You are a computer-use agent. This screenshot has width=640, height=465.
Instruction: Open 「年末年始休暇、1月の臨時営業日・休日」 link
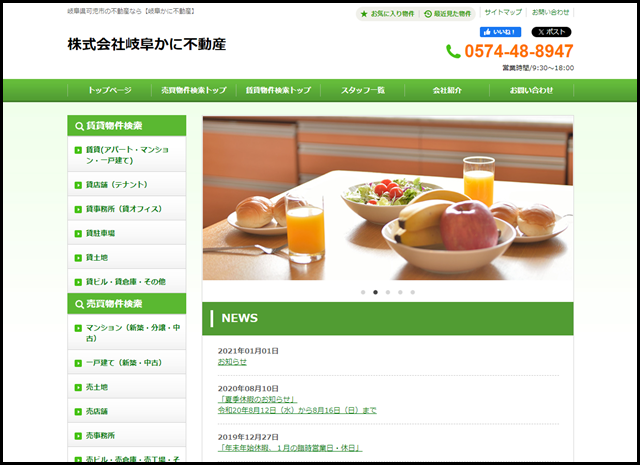point(290,448)
